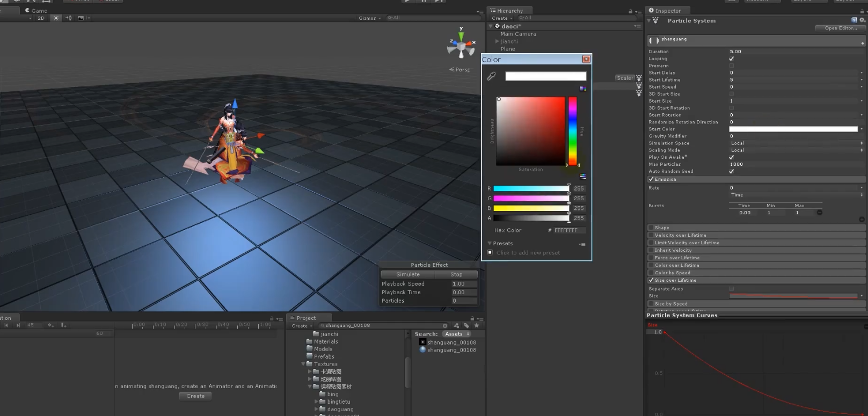Image resolution: width=868 pixels, height=416 pixels.
Task: Collapse the Textures folder
Action: point(303,364)
